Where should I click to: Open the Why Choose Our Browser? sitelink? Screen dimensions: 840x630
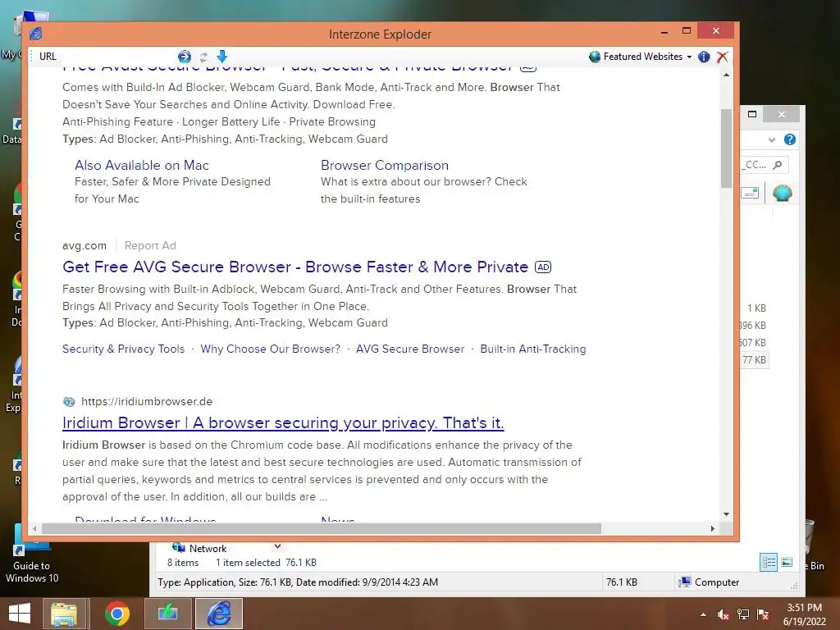click(x=271, y=349)
